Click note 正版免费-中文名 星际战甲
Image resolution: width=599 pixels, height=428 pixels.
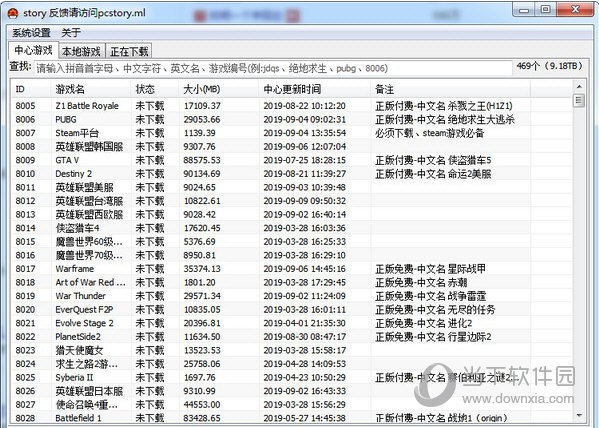click(431, 269)
